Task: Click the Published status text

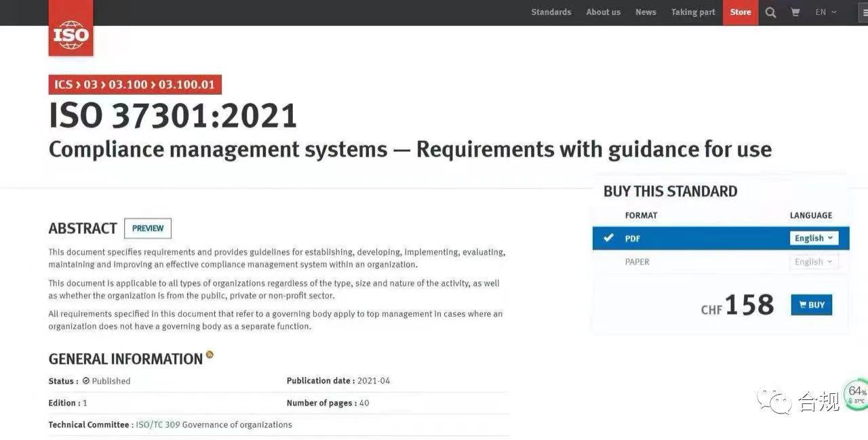Action: [111, 381]
